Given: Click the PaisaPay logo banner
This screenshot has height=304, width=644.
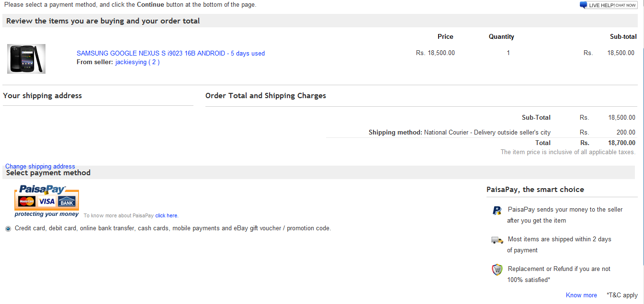Looking at the screenshot, I should pos(46,201).
